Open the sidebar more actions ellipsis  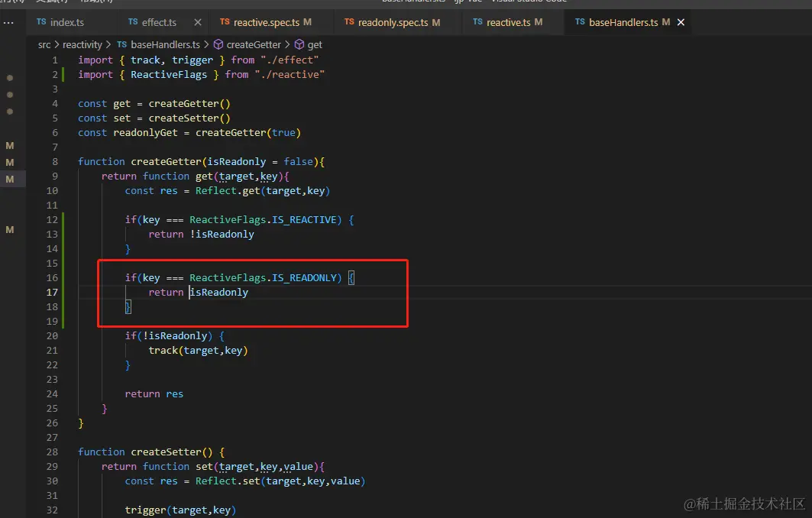point(8,23)
